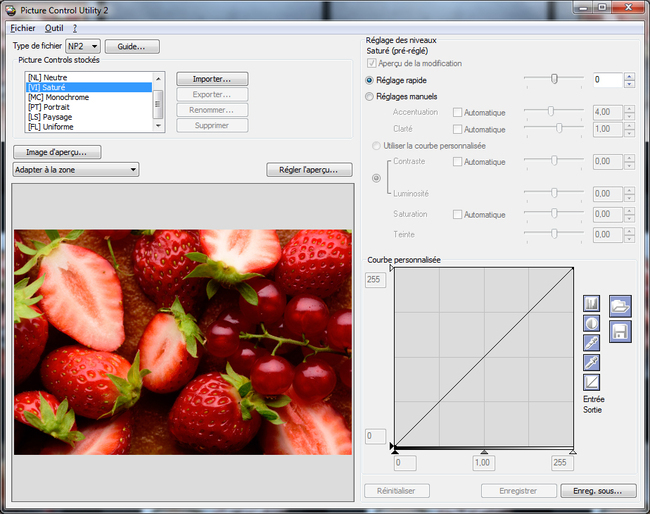Click the Guide... button
Viewport: 650px width, 514px height.
click(132, 46)
